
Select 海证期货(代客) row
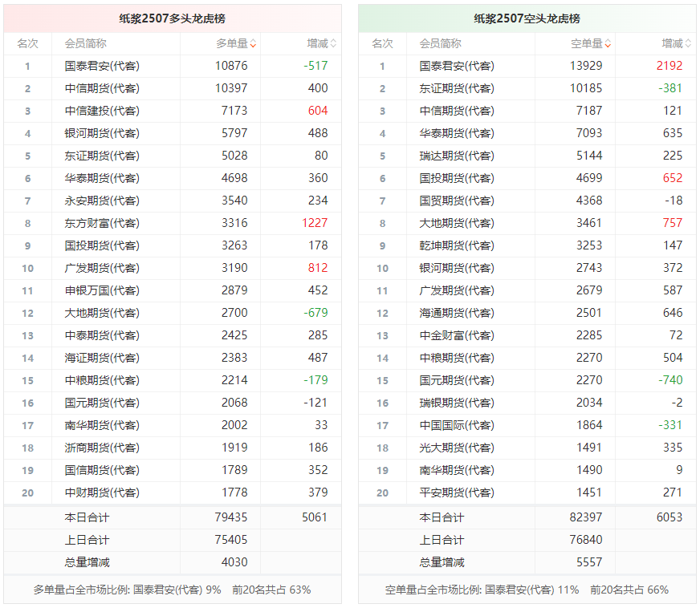pyautogui.click(x=173, y=358)
